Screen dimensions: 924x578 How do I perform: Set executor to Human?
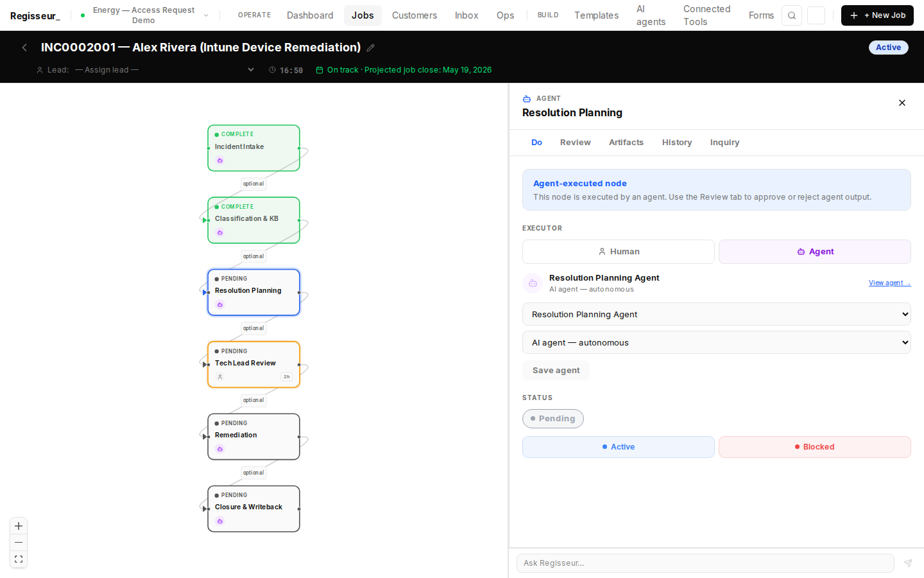coord(619,252)
